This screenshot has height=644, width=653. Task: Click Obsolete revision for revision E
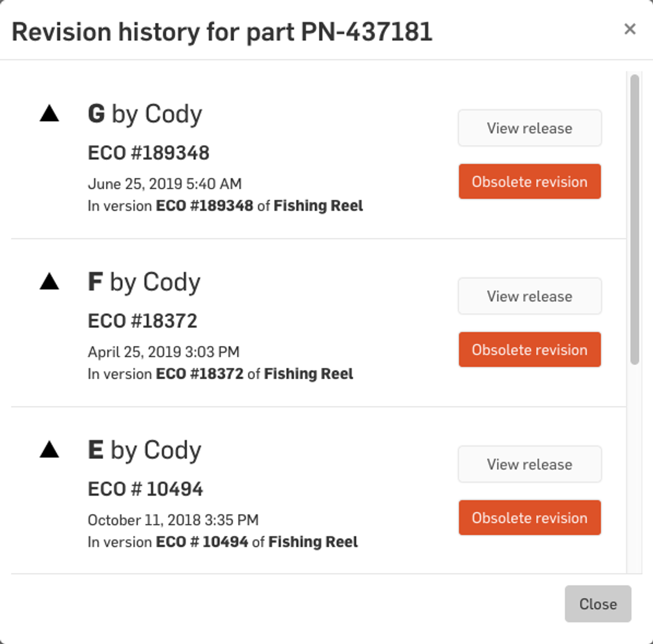click(x=529, y=518)
